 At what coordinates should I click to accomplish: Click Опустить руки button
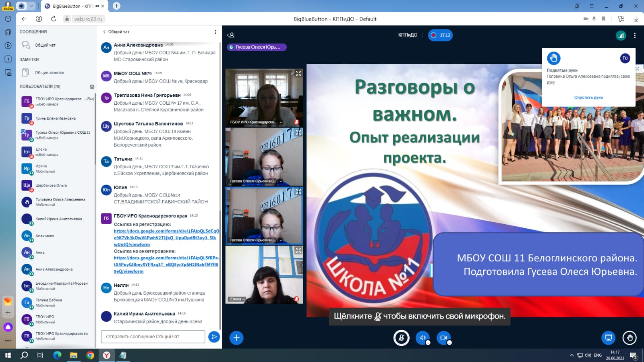click(x=588, y=97)
